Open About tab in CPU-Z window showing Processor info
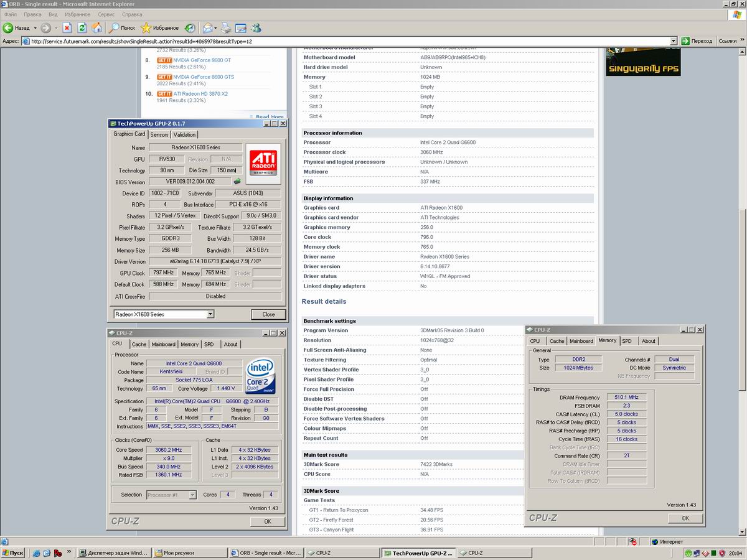Screen dimensions: 747x560 point(231,344)
